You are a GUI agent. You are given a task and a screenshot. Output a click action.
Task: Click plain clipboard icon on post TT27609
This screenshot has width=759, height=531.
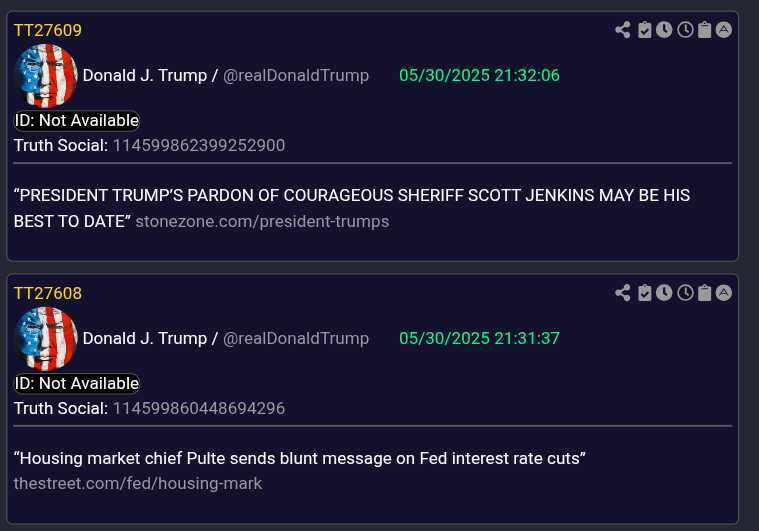(705, 30)
